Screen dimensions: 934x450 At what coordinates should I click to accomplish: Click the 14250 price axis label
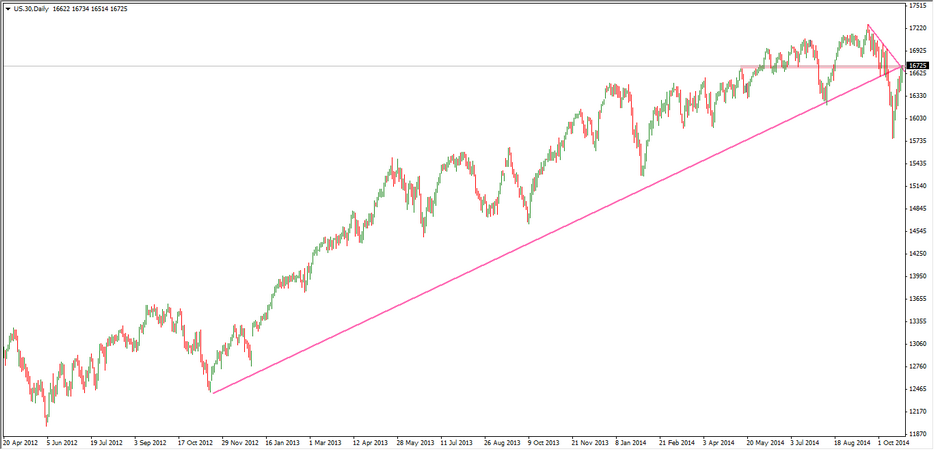pyautogui.click(x=919, y=231)
